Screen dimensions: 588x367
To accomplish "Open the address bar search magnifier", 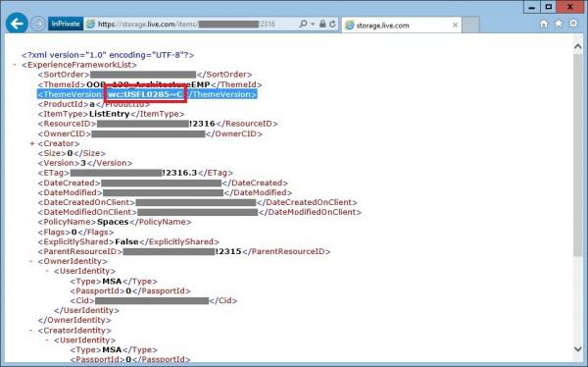I will click(x=303, y=24).
